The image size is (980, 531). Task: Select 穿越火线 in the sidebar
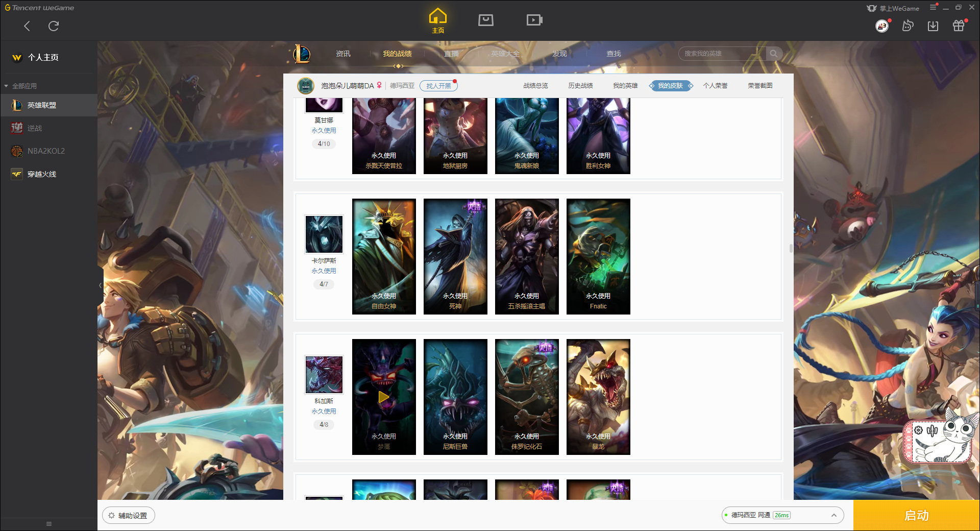pyautogui.click(x=48, y=174)
